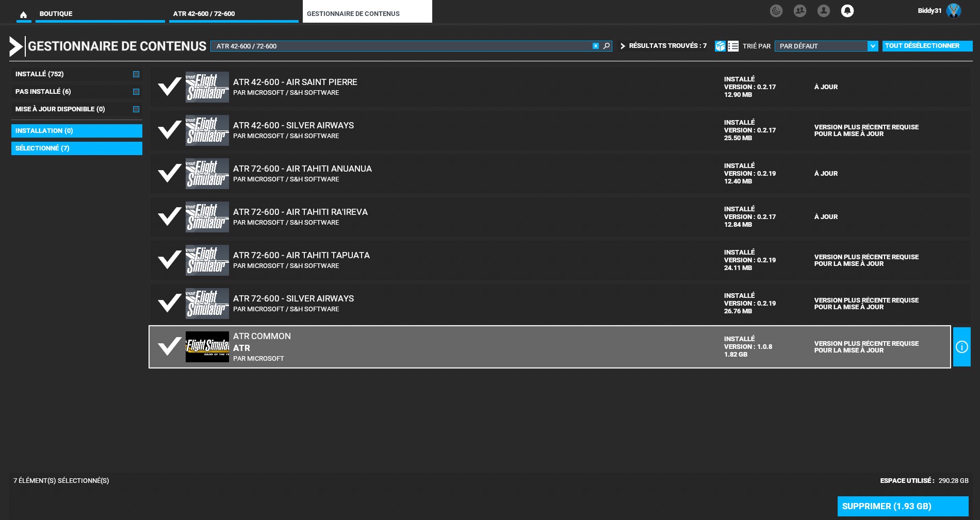Open the achievements target icon
Viewport: 980px width, 520px height.
point(776,11)
